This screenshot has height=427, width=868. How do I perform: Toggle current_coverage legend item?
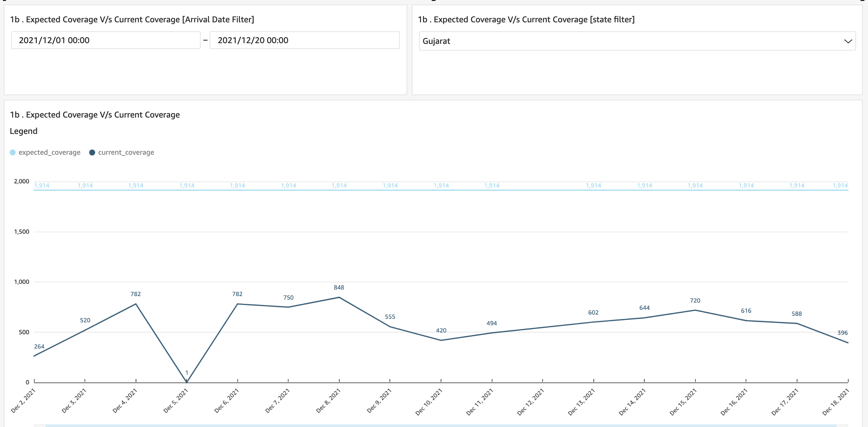click(122, 152)
